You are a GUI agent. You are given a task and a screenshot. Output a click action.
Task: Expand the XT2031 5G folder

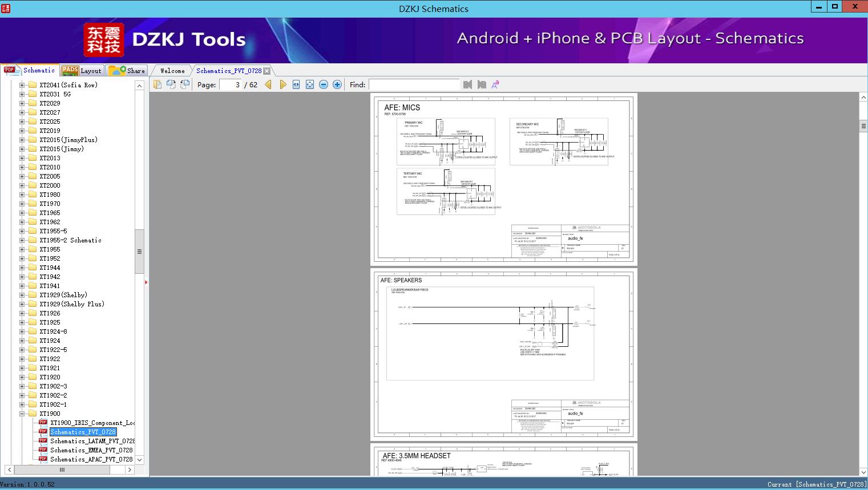pos(22,94)
